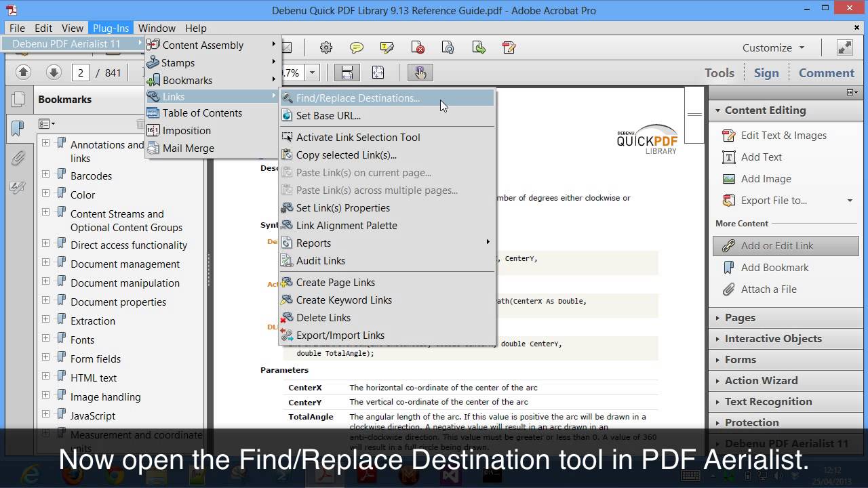Open the Customize toolbar dropdown
Viewport: 868px width, 488px height.
coord(774,47)
